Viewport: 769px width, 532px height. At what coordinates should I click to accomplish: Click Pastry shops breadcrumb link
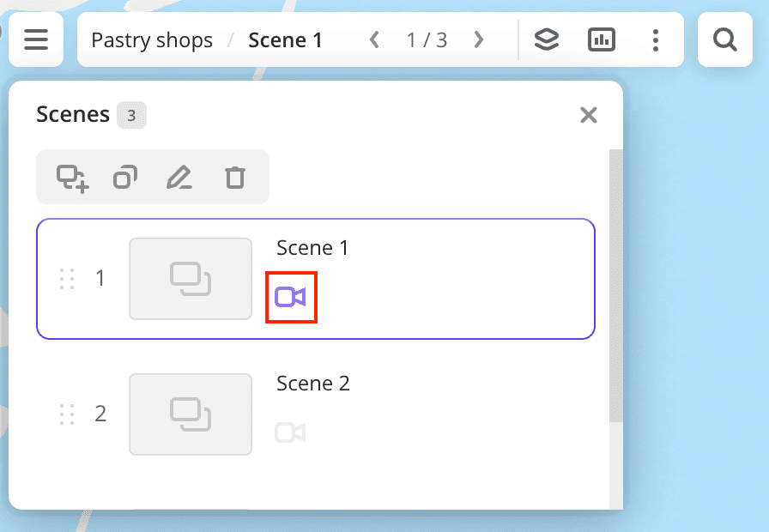click(x=152, y=39)
